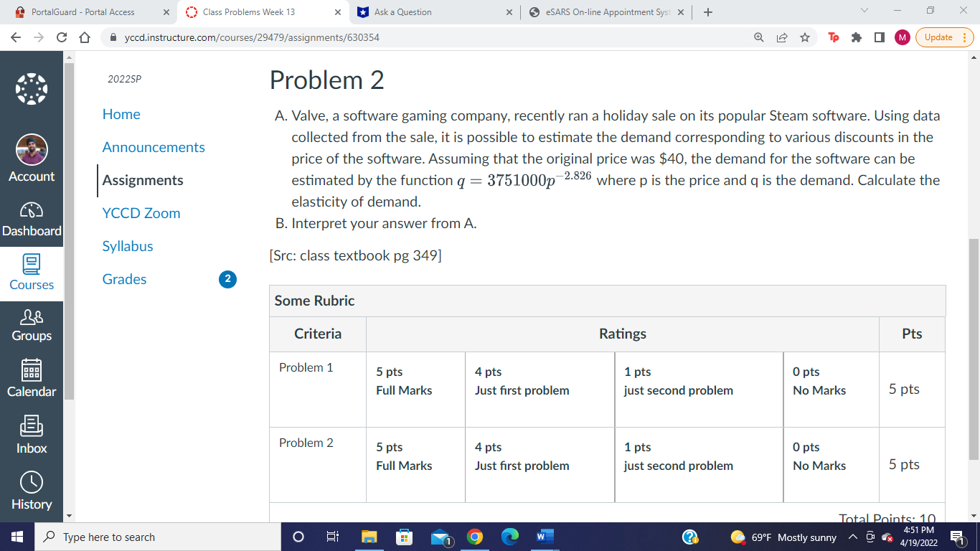Click the zoom magnifier in the address bar
This screenshot has width=980, height=551.
click(757, 38)
